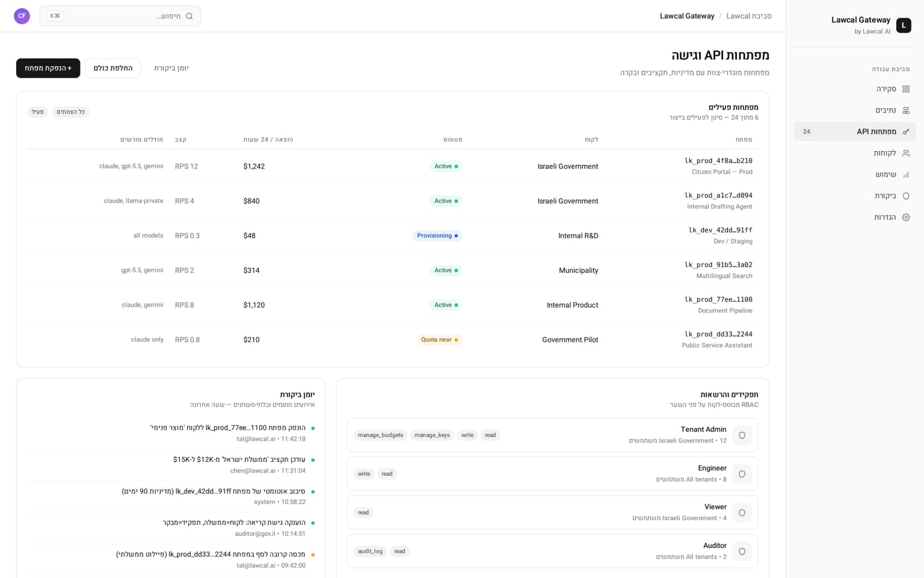The height and width of the screenshot is (578, 924).
Task: Open the ביקורת audit shield icon
Action: coord(906,196)
